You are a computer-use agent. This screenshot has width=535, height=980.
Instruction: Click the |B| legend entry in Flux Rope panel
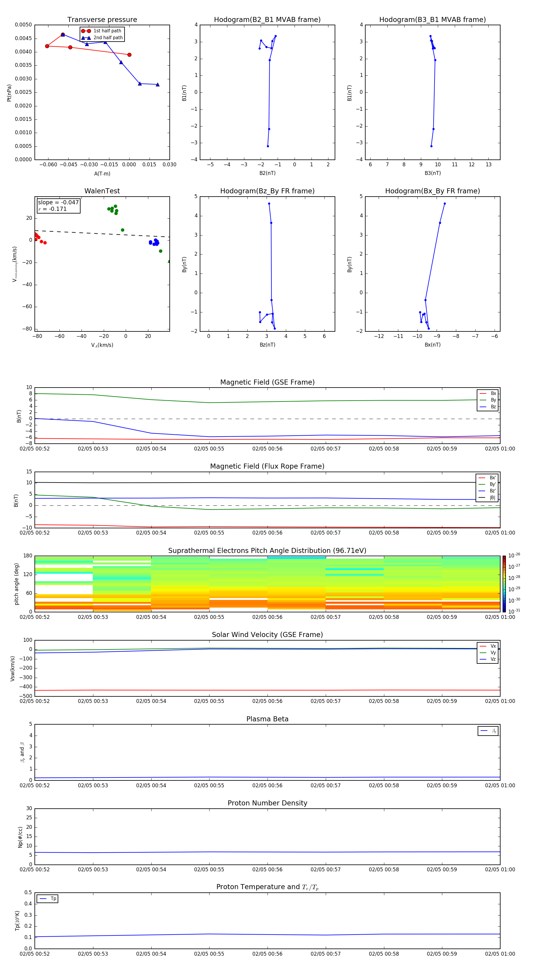pos(487,498)
